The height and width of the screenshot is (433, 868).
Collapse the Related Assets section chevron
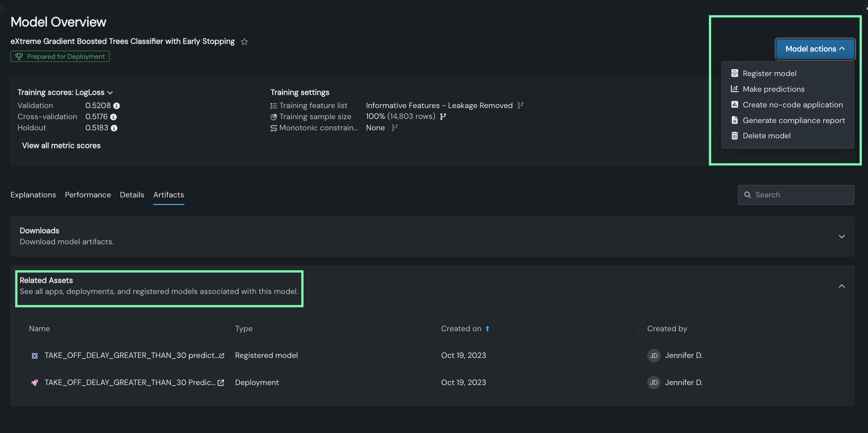(x=842, y=286)
